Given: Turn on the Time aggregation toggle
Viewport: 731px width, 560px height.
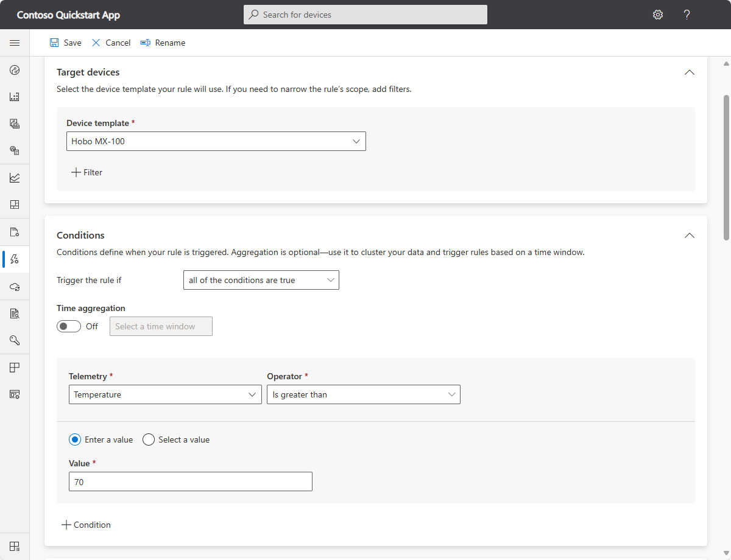Looking at the screenshot, I should [x=69, y=326].
